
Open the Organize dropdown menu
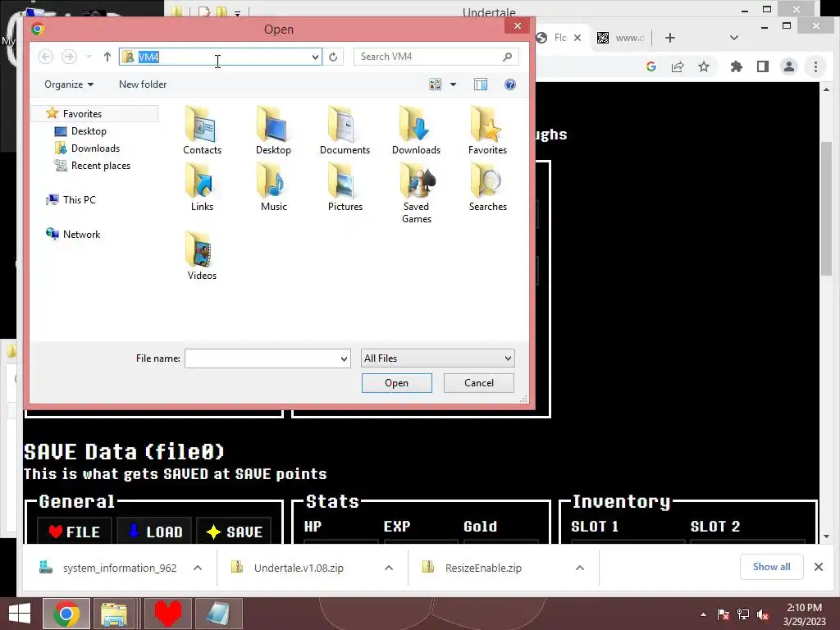click(69, 84)
